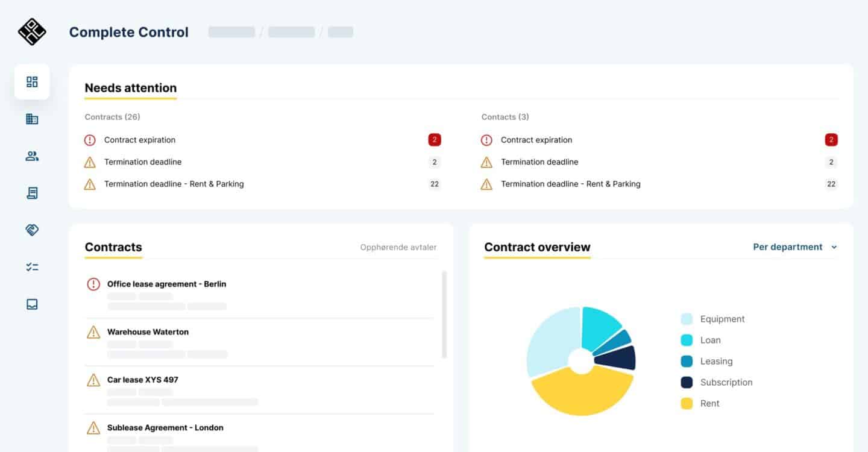Click the Needs attention heading
Image resolution: width=868 pixels, height=452 pixels.
130,87
